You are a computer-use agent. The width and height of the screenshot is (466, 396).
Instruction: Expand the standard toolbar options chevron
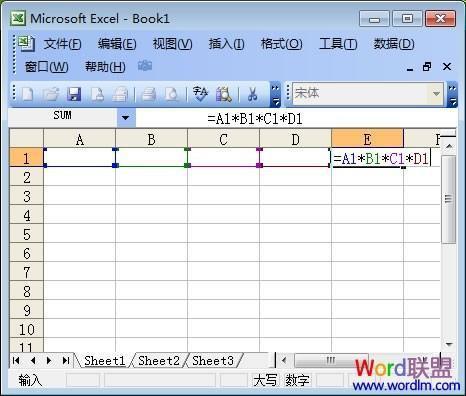[x=275, y=94]
